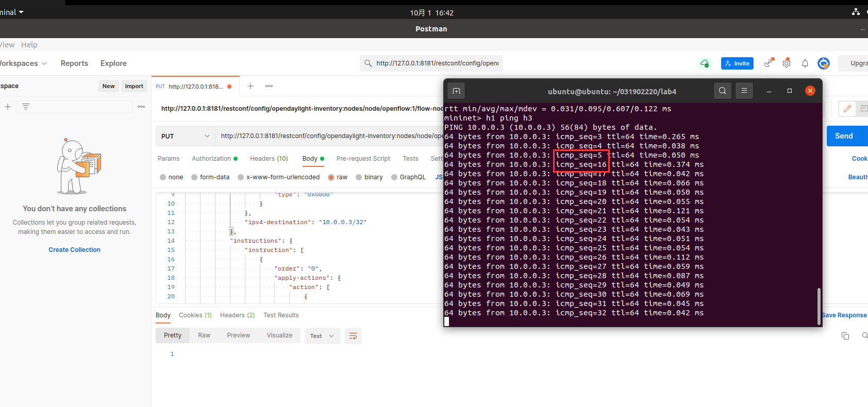Open the Text response format dropdown
The image size is (868, 407).
click(x=322, y=336)
